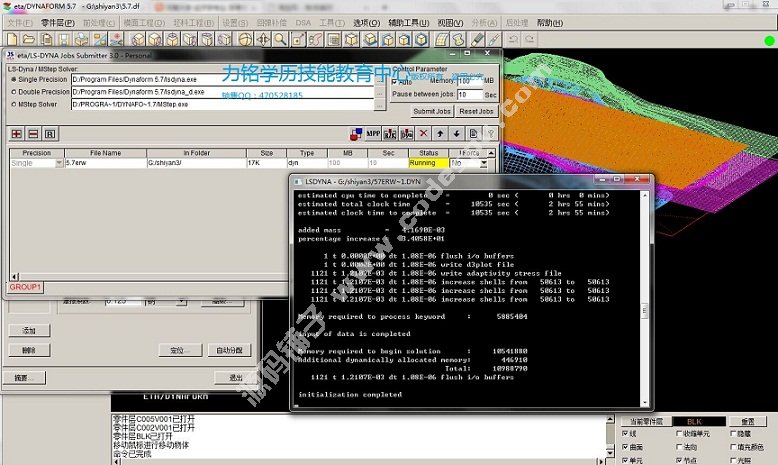Click the pencil eraser icon in main toolbar
The width and height of the screenshot is (778, 465).
click(477, 40)
